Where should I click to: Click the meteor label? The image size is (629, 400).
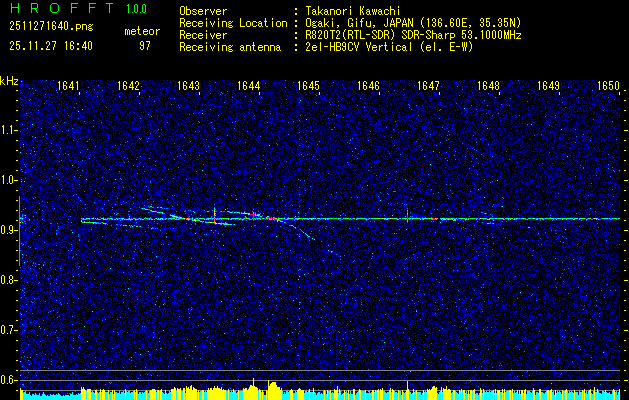(x=142, y=31)
